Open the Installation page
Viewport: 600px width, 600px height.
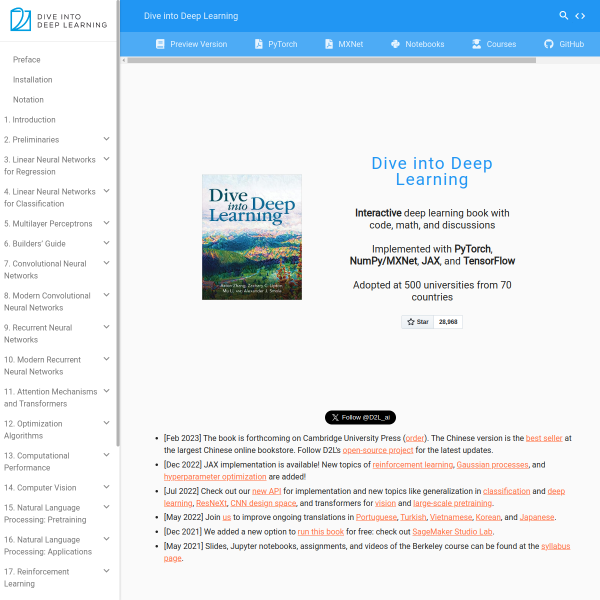pyautogui.click(x=33, y=80)
